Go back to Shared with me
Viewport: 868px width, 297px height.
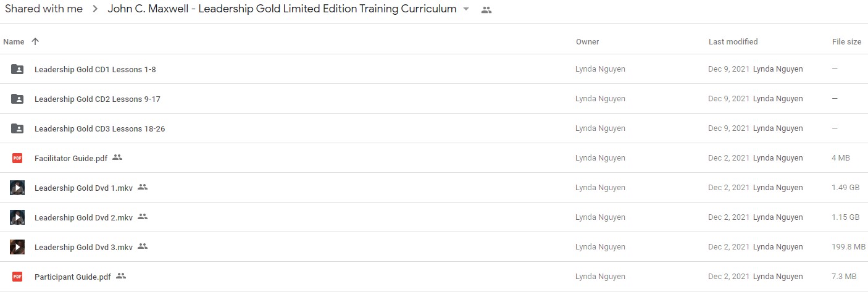44,9
